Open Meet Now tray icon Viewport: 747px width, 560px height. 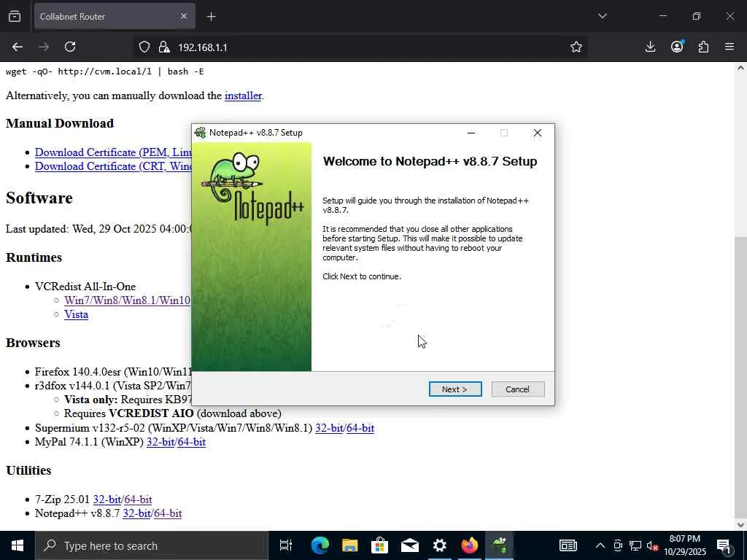[x=617, y=545]
